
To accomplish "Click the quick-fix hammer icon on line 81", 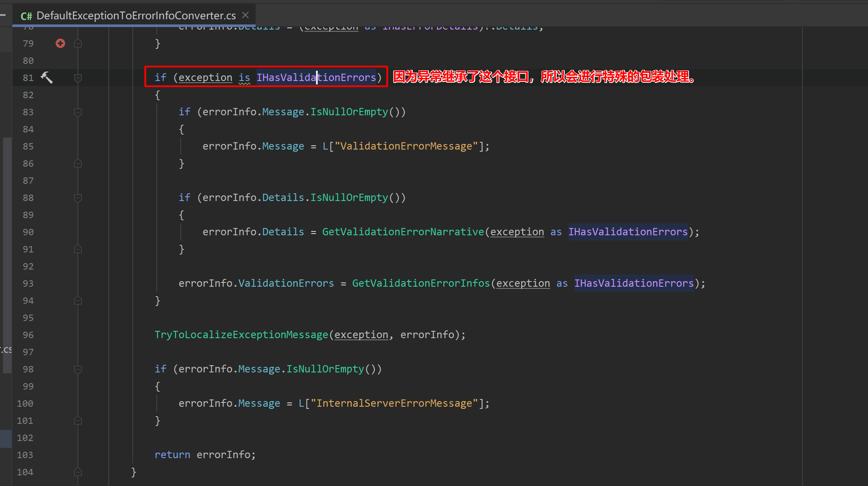I will [x=47, y=77].
